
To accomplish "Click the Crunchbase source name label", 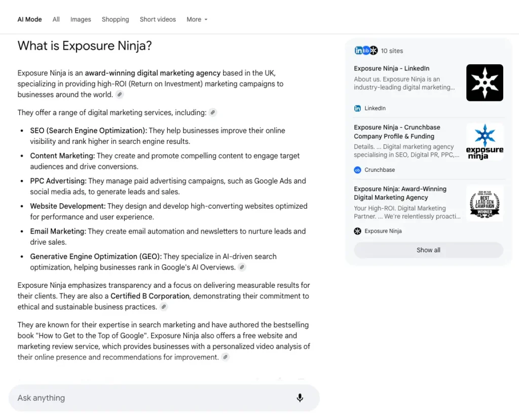I will tap(379, 170).
